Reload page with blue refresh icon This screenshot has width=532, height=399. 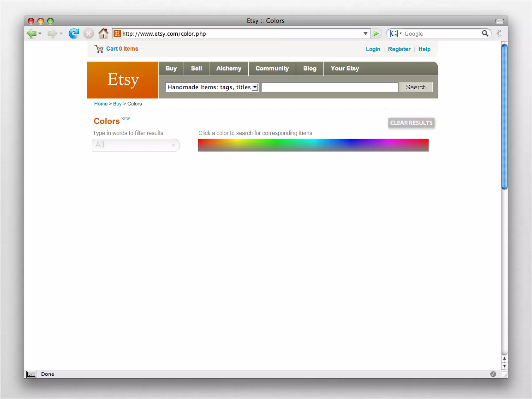74,34
